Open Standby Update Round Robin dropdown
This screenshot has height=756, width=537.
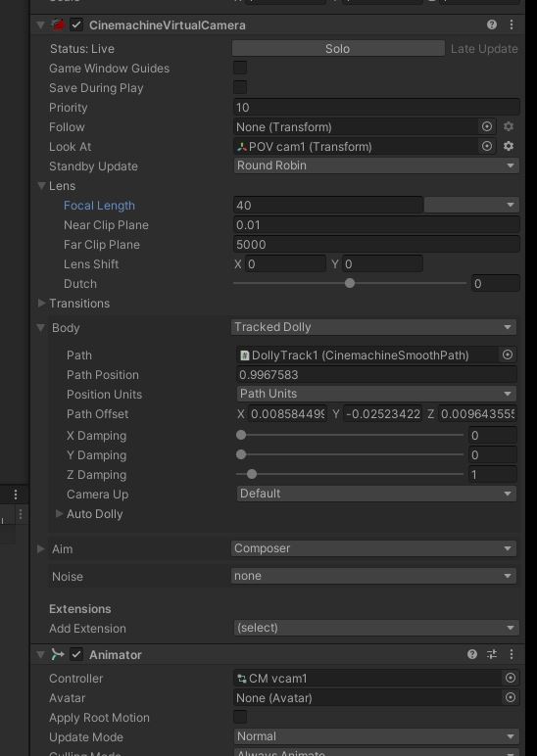[376, 165]
